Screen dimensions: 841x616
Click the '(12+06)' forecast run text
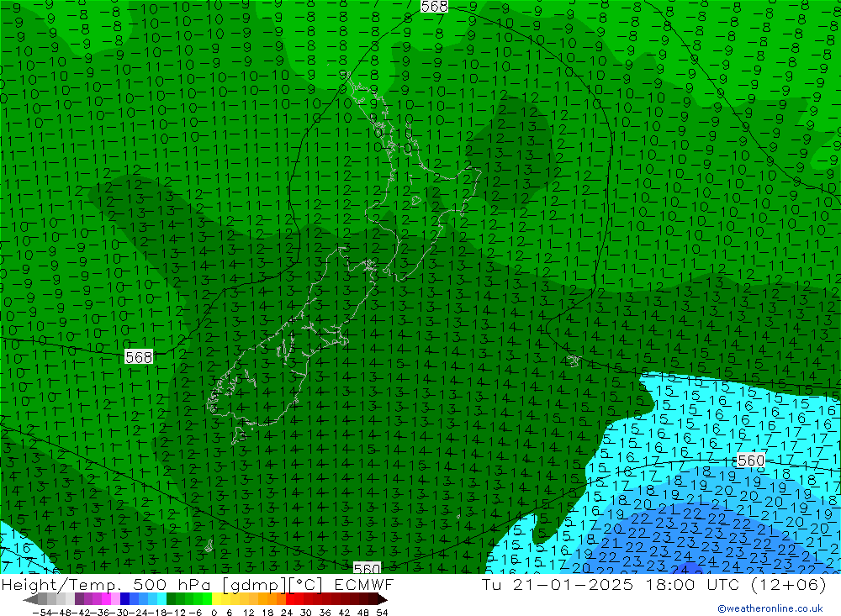789,585
